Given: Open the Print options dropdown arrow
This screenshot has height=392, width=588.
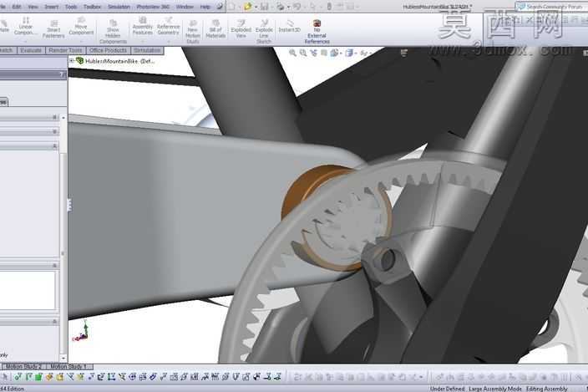Looking at the screenshot, I should click(288, 7).
